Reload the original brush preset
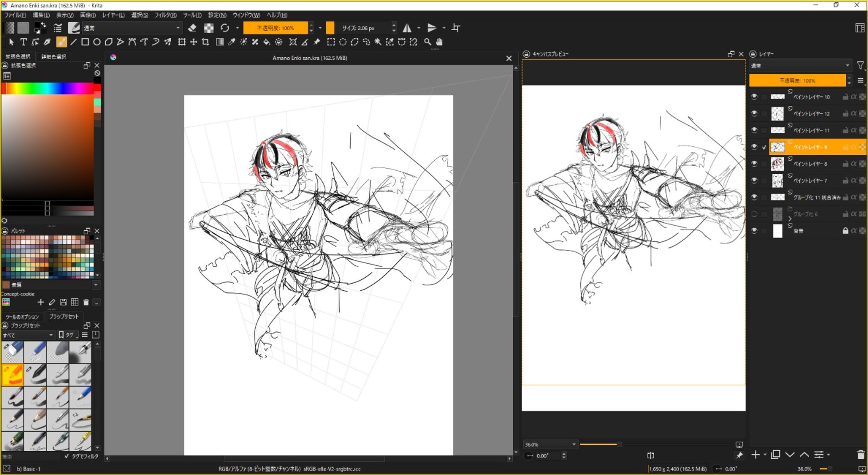This screenshot has width=868, height=475. pos(225,28)
